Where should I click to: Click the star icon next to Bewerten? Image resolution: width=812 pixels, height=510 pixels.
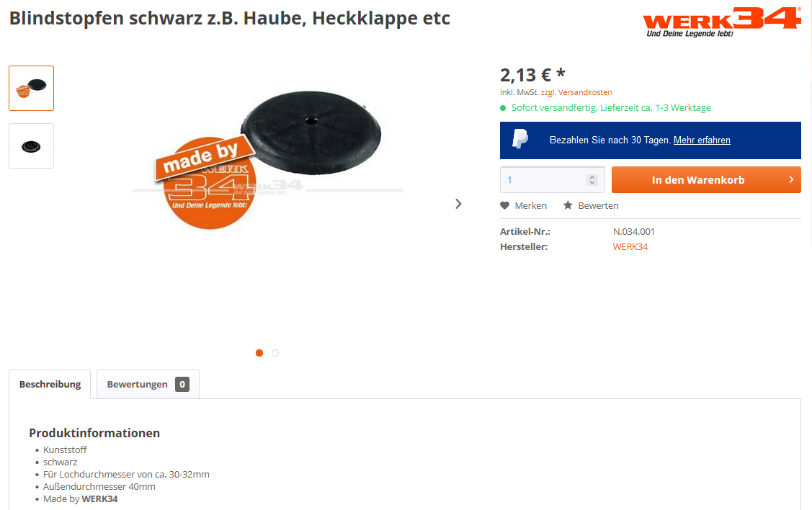tap(568, 205)
